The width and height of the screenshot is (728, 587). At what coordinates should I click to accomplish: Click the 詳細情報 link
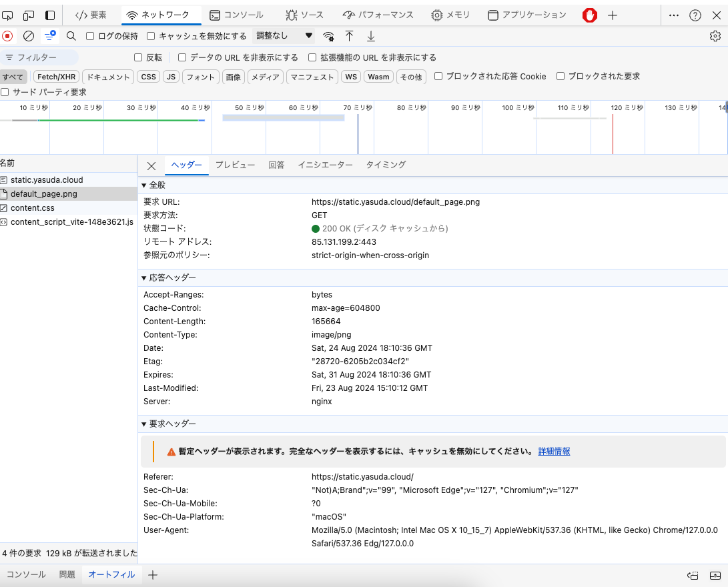(555, 451)
